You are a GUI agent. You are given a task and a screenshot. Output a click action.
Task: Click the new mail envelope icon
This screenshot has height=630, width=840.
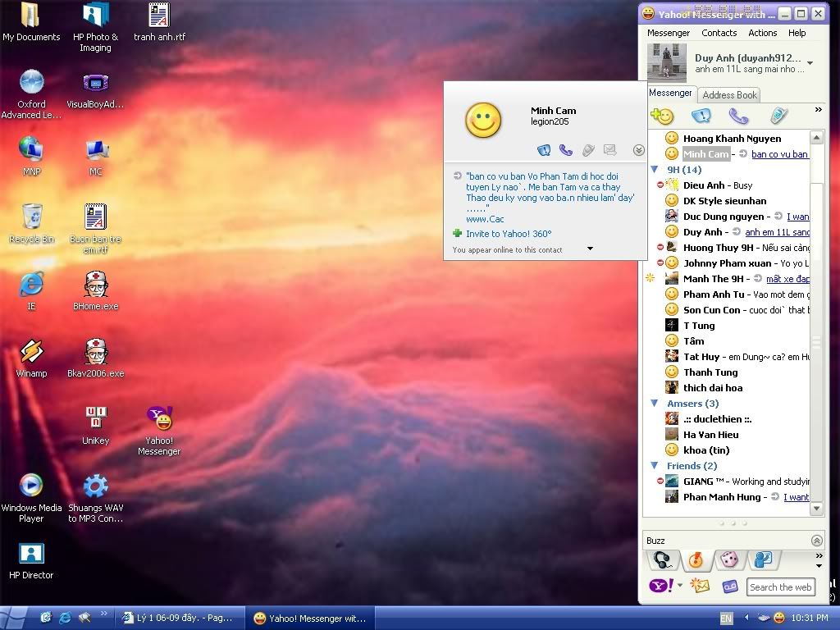coord(699,586)
